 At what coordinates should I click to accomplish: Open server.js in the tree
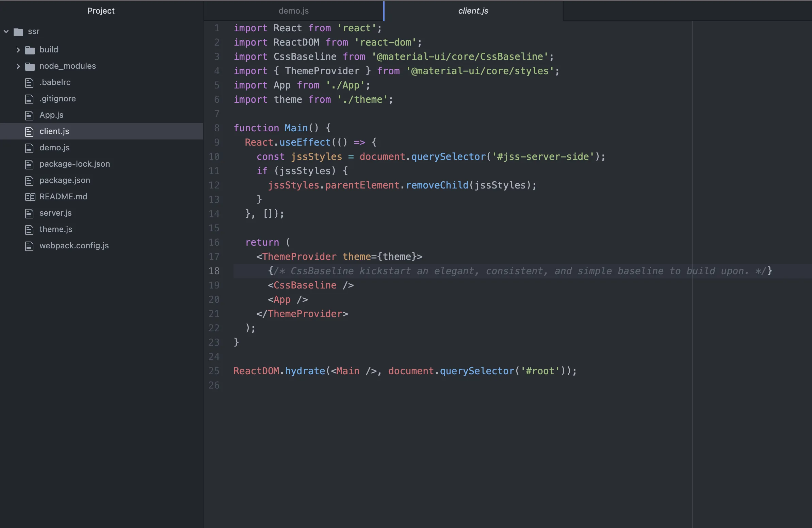coord(55,213)
